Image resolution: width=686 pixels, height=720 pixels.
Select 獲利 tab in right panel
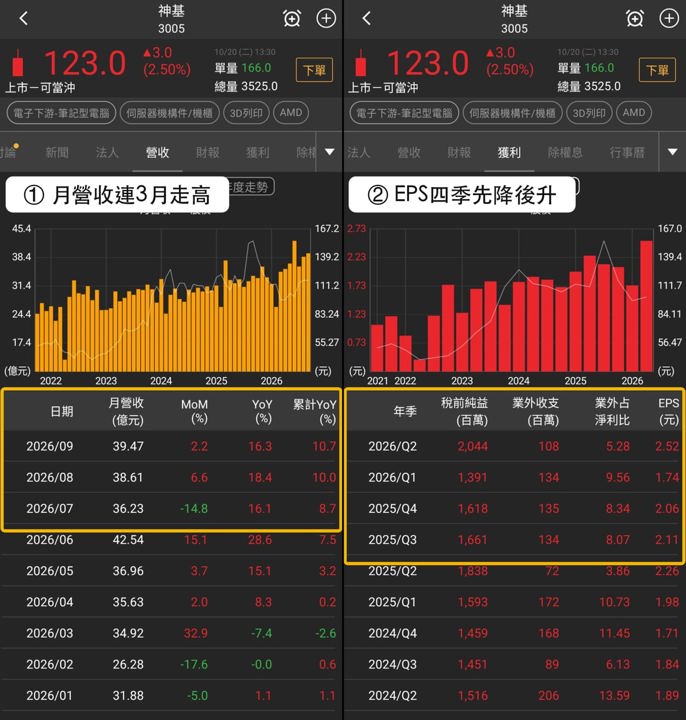(x=509, y=152)
